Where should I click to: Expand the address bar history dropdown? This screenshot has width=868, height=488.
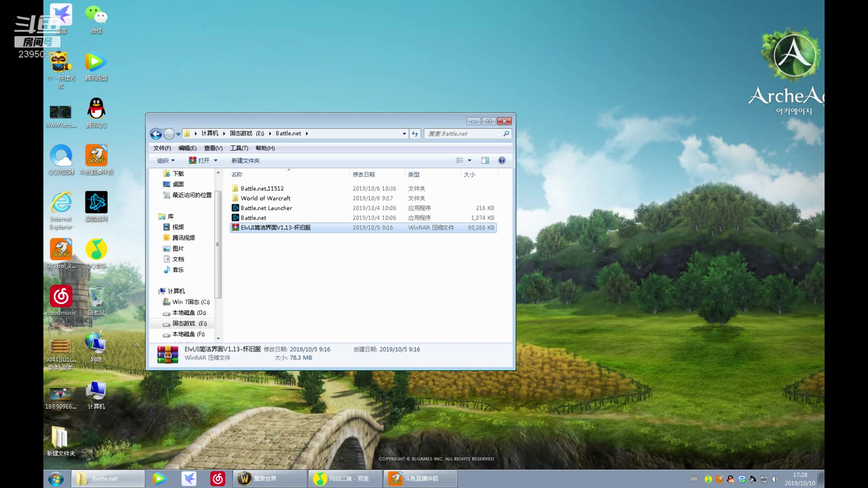[404, 134]
